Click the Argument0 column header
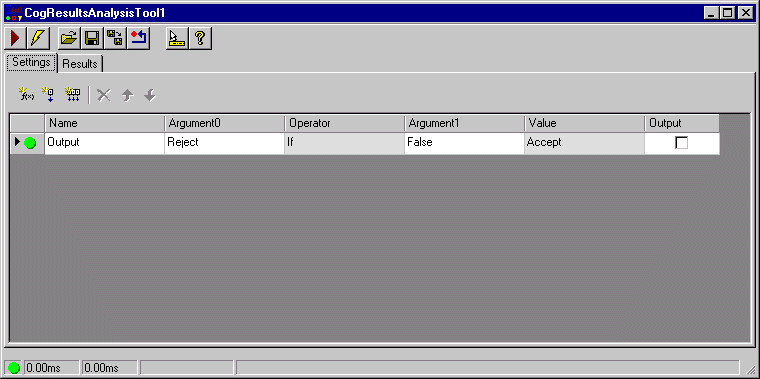Viewport: 760px width, 379px height. (224, 123)
